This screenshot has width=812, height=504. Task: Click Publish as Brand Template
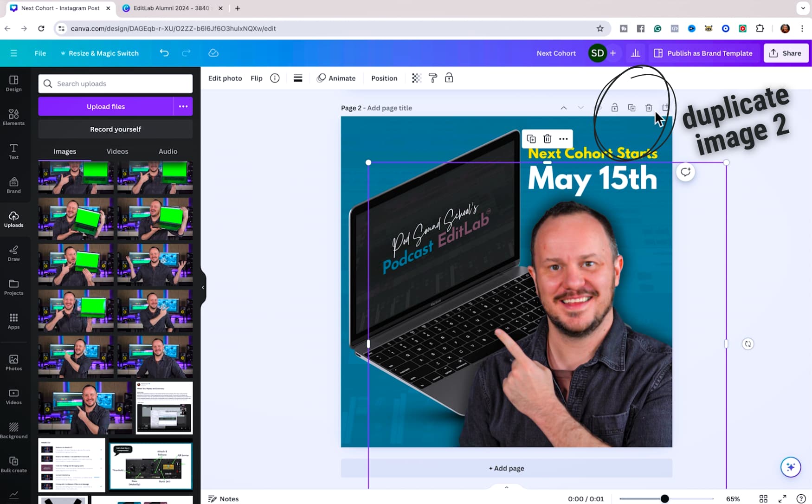703,53
